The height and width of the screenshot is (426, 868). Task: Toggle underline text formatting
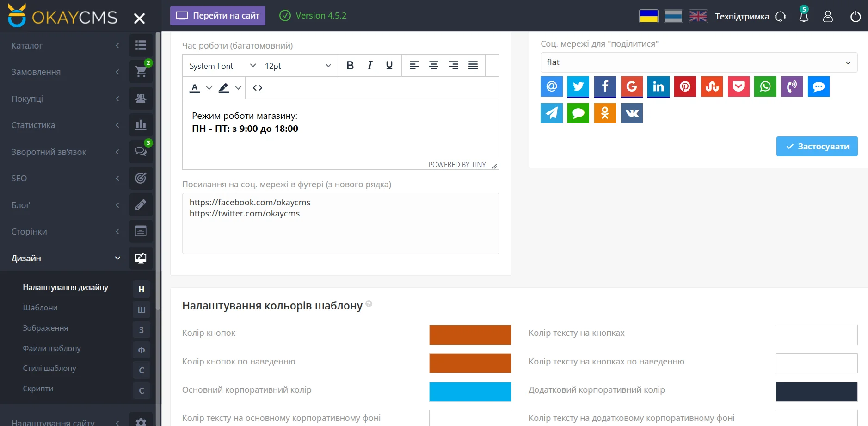(x=389, y=66)
